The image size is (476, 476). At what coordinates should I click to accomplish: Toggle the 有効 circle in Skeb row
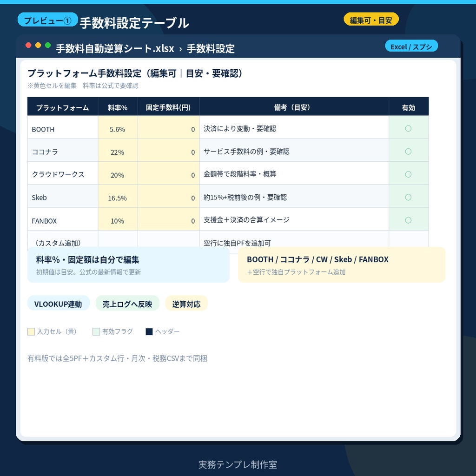coord(408,197)
